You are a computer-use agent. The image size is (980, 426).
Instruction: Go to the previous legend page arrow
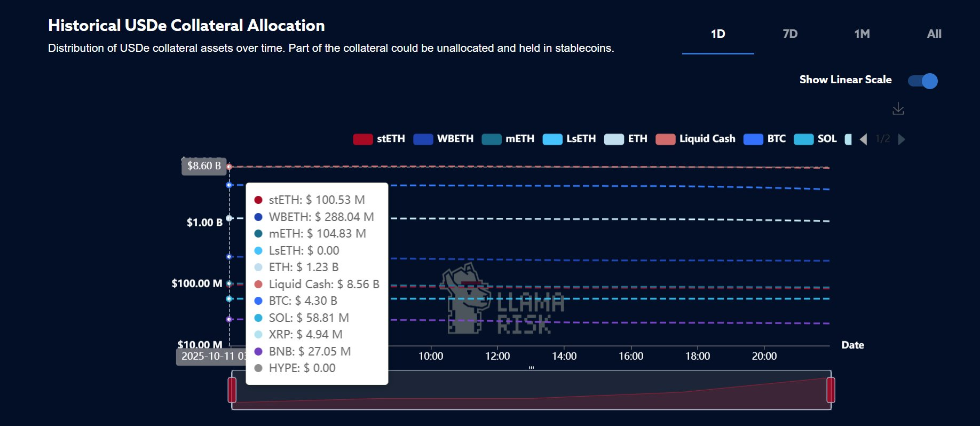tap(864, 139)
